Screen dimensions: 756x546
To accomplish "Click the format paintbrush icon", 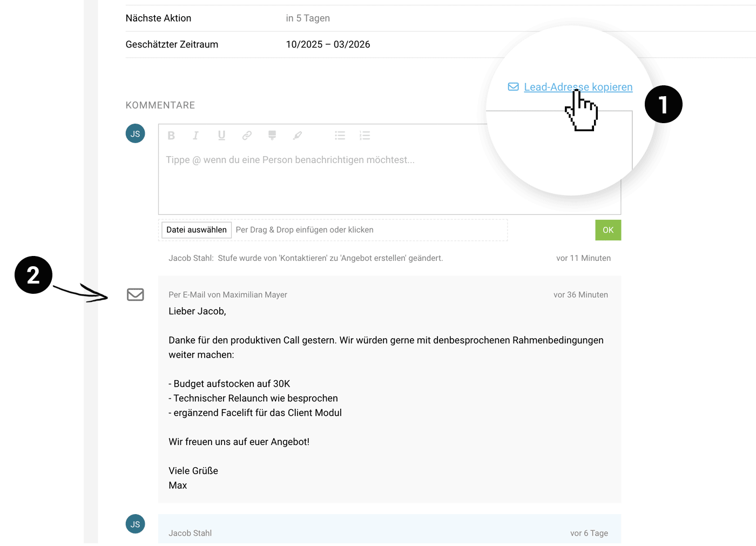I will point(272,136).
